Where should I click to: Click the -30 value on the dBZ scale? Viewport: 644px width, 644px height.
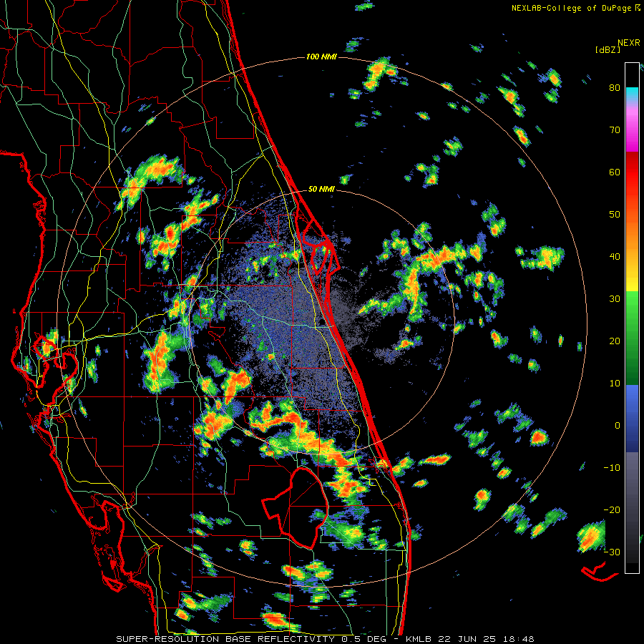tap(612, 552)
